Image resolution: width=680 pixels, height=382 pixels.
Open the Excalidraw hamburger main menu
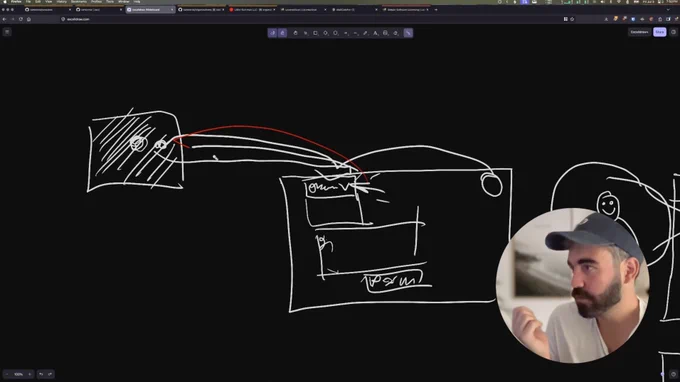[x=7, y=32]
